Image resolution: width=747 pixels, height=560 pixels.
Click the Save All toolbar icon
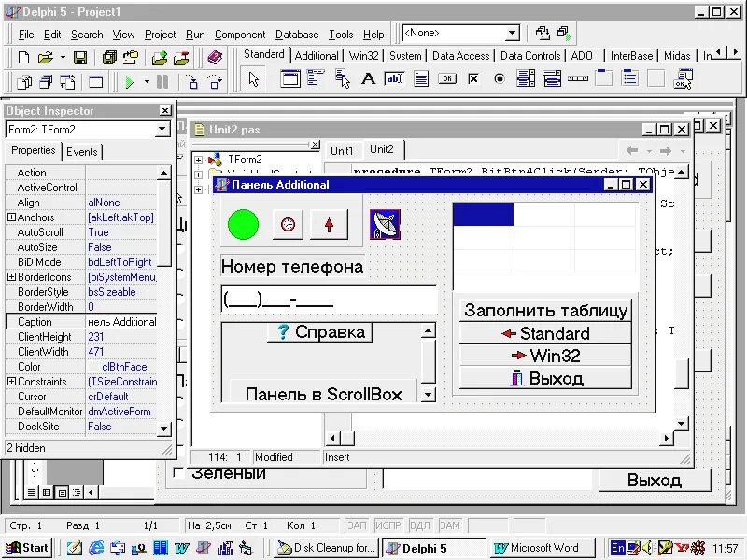click(x=109, y=58)
